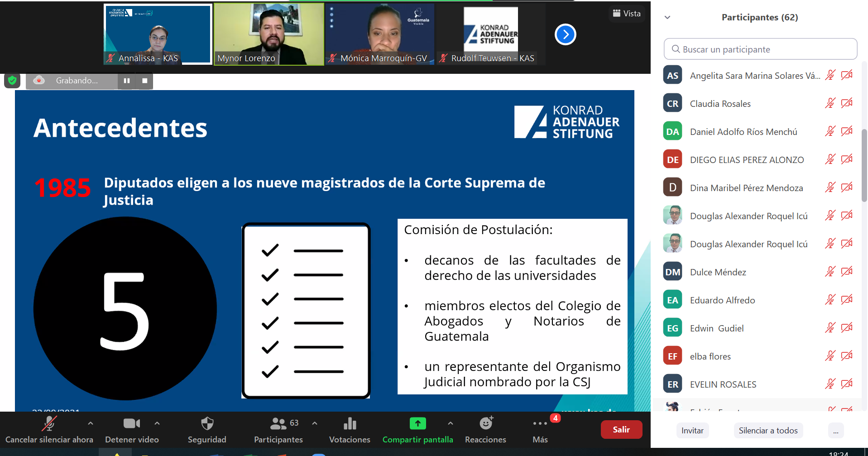Viewport: 868px width, 456px height.
Task: Stop the recording with the square button
Action: click(145, 81)
